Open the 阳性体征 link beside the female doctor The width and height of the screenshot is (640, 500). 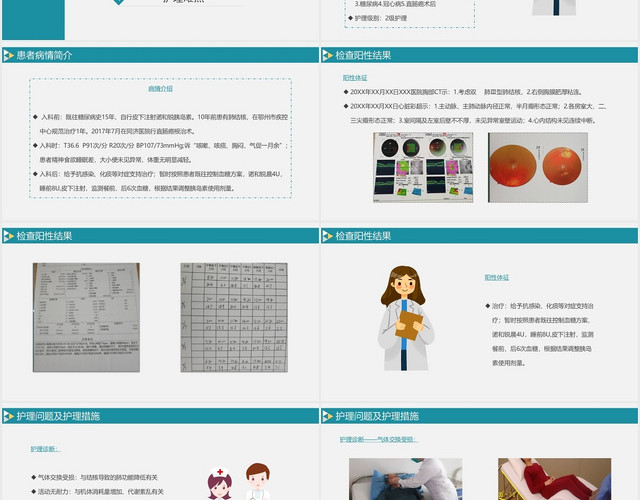click(497, 278)
